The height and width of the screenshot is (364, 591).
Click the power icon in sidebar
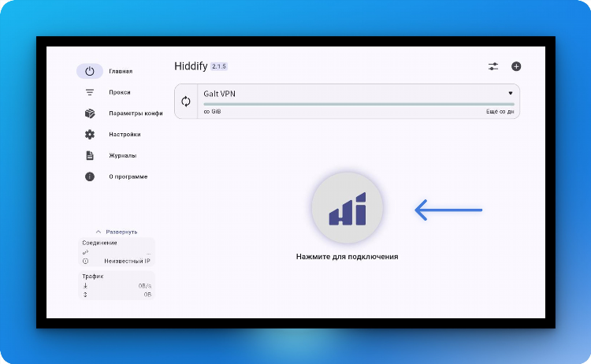(89, 71)
